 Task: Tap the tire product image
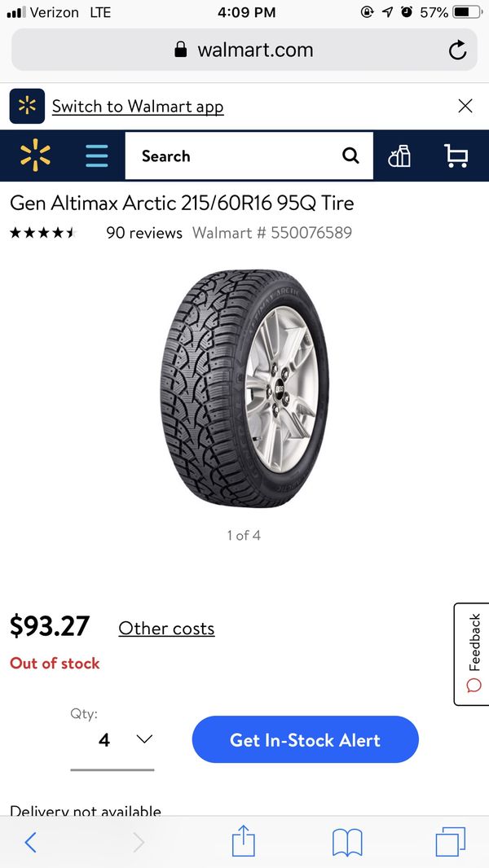tap(244, 388)
